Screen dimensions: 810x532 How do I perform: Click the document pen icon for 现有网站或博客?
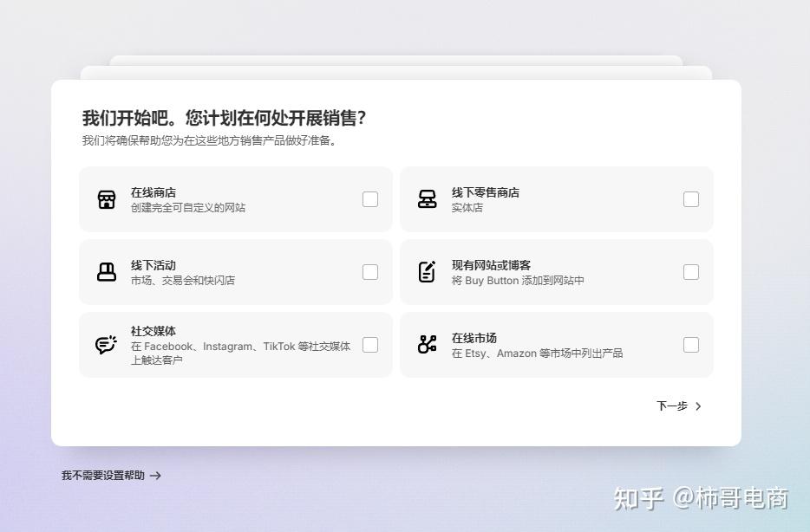(x=428, y=272)
